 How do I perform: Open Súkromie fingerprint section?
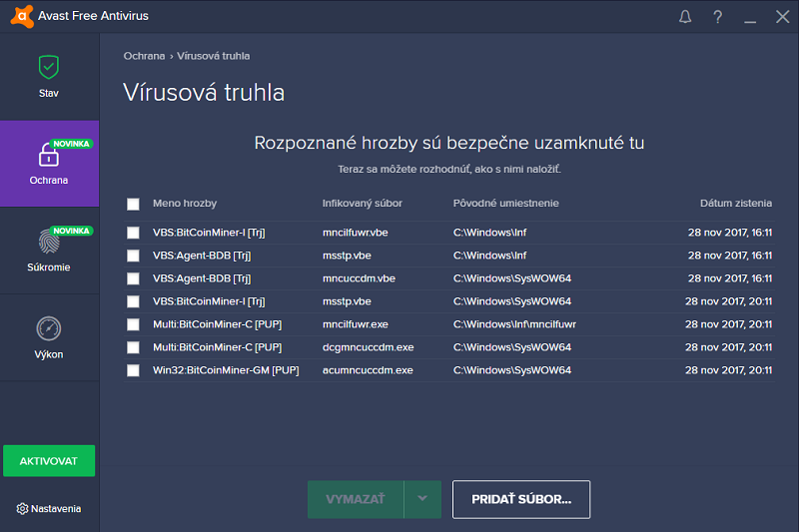[x=49, y=251]
